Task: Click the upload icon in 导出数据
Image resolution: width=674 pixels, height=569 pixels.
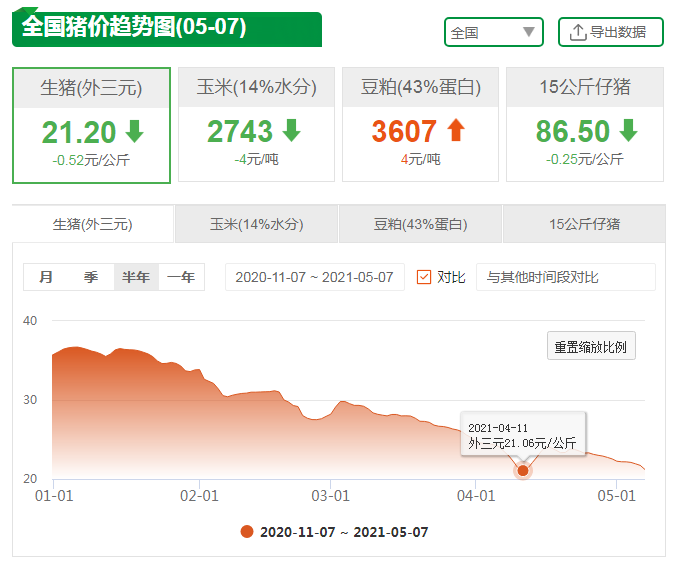Action: point(578,32)
